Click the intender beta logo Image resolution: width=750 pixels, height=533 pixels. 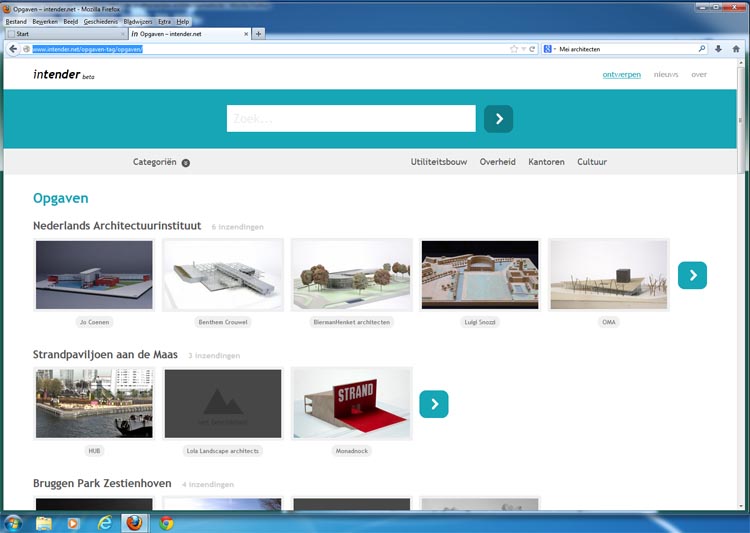(x=64, y=74)
